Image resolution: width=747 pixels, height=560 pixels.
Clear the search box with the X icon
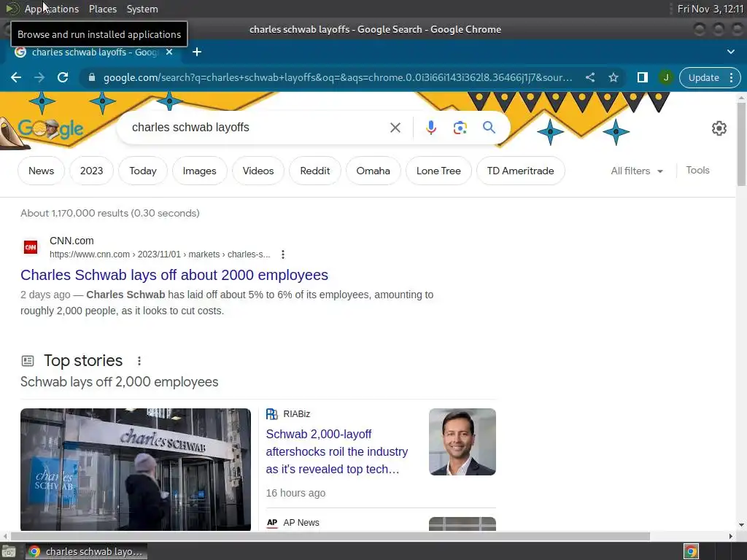click(395, 128)
